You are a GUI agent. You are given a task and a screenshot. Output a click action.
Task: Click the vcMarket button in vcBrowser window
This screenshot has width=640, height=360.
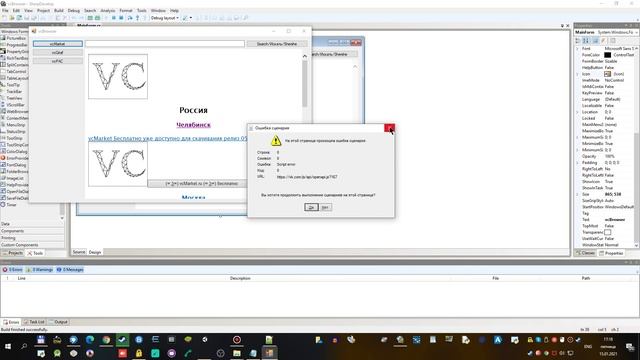tap(58, 44)
